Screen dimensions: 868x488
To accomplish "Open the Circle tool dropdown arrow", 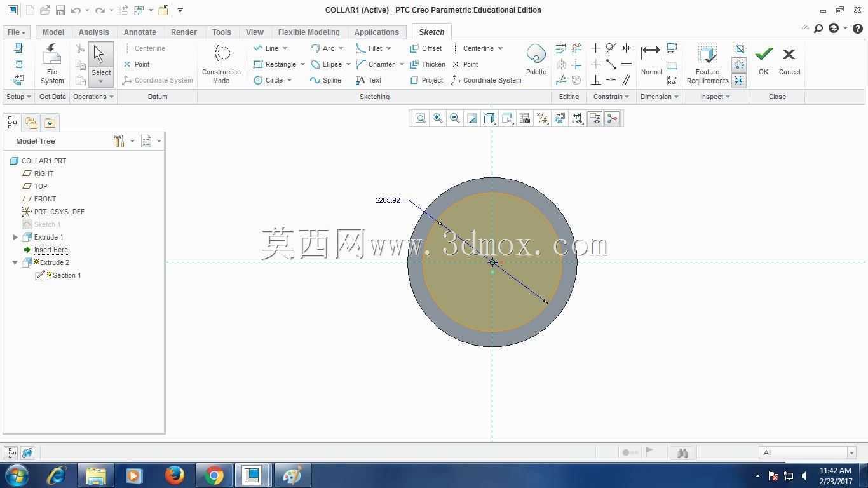I will pyautogui.click(x=289, y=80).
